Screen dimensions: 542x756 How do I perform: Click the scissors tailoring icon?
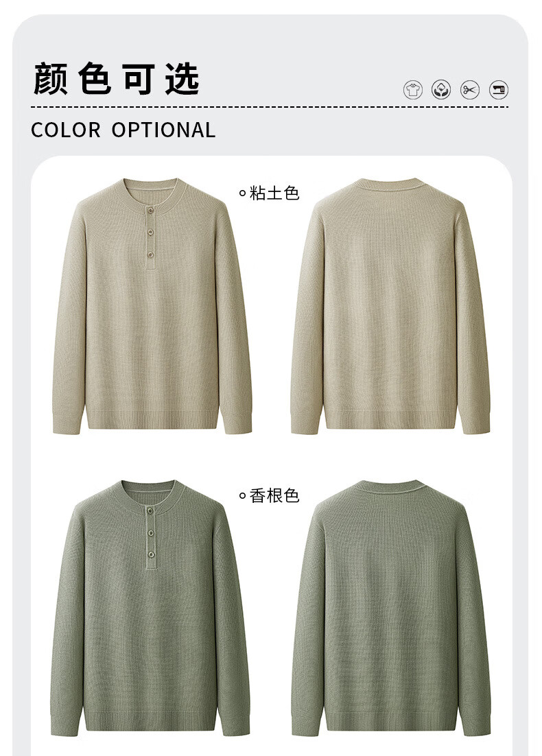click(x=470, y=90)
